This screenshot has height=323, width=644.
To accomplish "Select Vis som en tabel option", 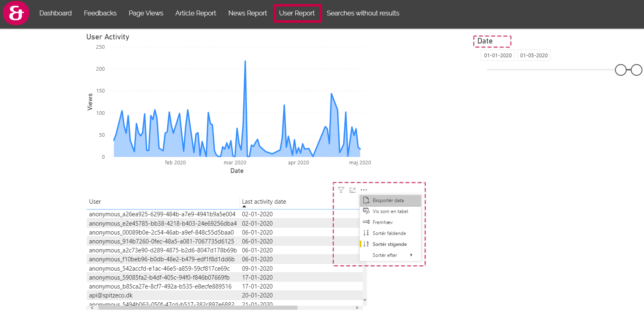I will click(x=390, y=211).
